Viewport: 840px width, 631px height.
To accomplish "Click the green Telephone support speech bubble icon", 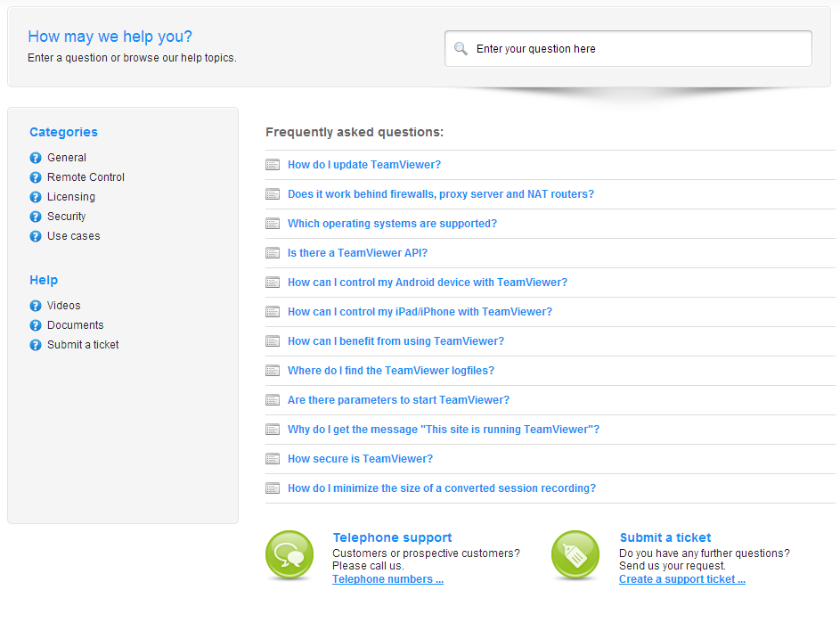I will 290,555.
